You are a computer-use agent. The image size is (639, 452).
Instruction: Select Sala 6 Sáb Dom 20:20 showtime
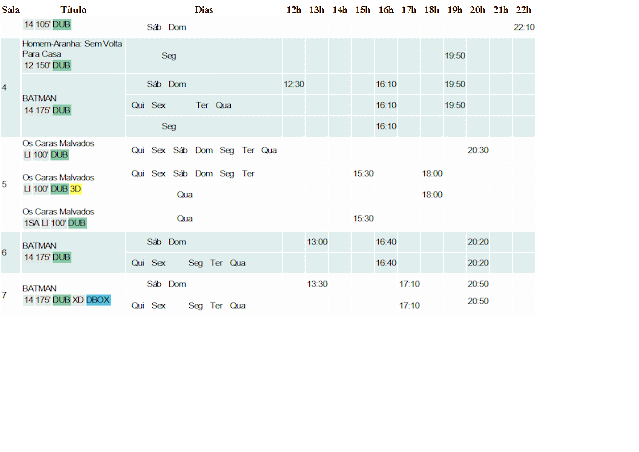tap(478, 242)
